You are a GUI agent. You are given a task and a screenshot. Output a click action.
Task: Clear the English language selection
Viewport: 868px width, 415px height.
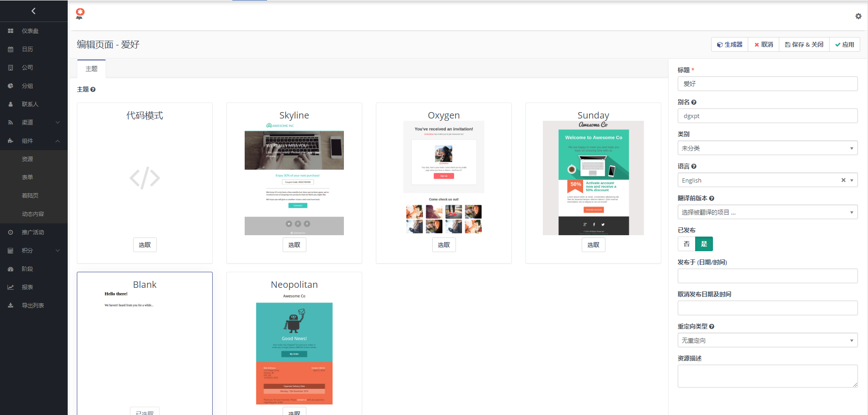[843, 180]
